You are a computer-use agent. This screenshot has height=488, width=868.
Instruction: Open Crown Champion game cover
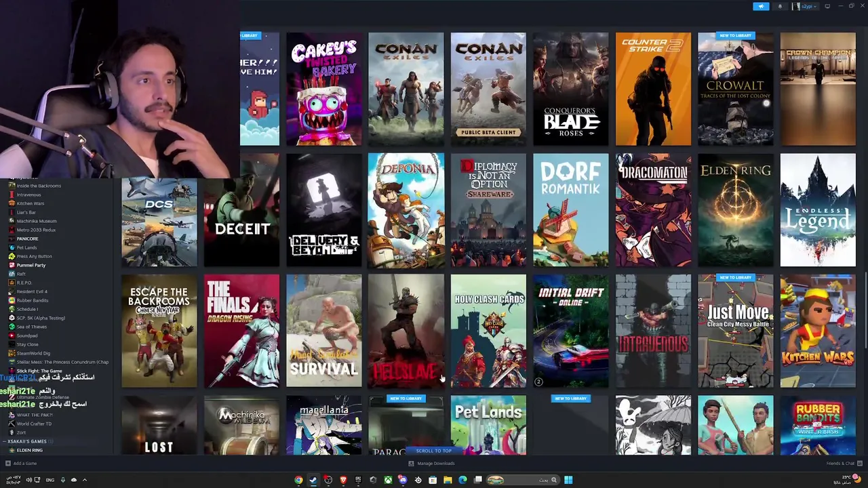817,89
